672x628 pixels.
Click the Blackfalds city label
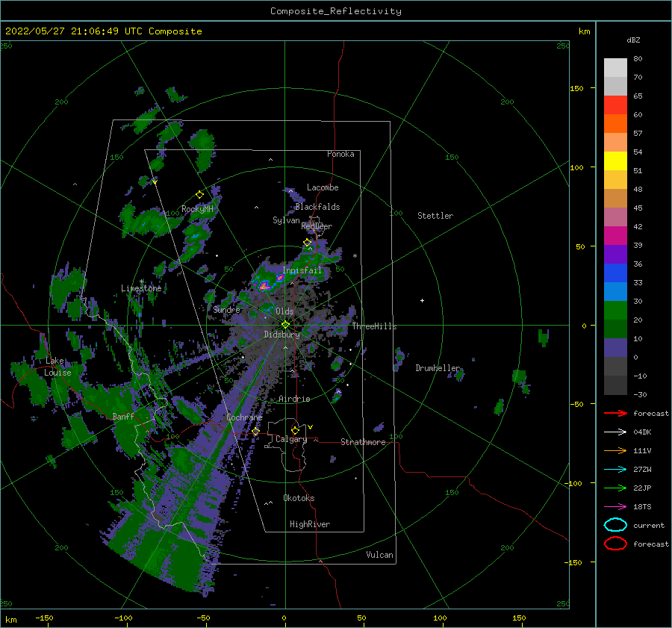pyautogui.click(x=317, y=207)
